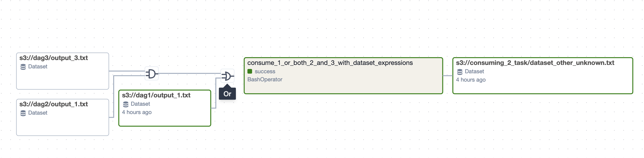Open the s3://dag1/output_1.txt dataset title
The height and width of the screenshot is (158, 644).
156,95
